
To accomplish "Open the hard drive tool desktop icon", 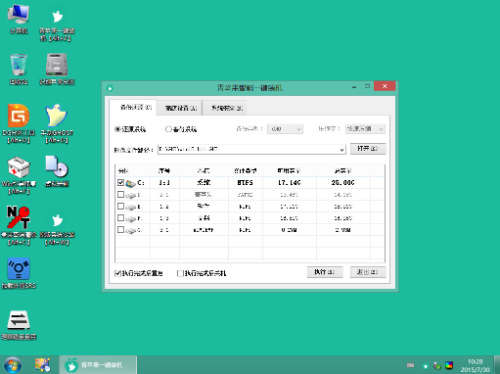I will pyautogui.click(x=57, y=69).
